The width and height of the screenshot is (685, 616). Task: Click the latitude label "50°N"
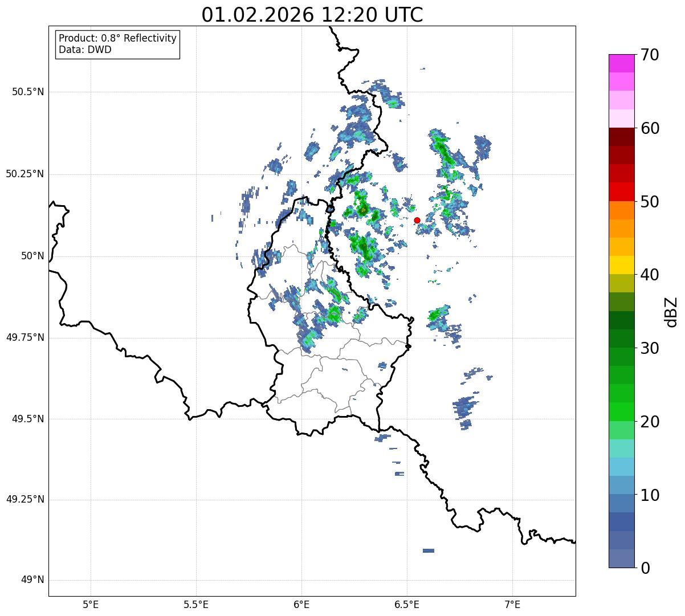[32, 256]
